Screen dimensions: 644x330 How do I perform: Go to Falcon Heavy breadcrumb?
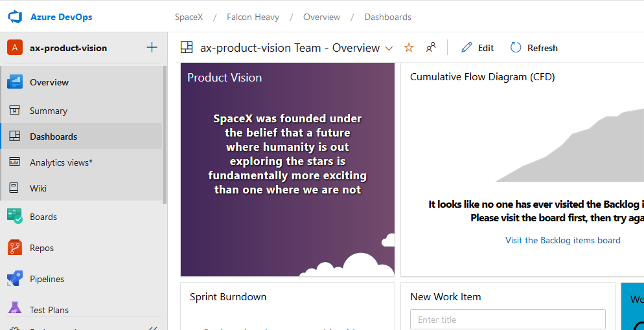click(253, 17)
